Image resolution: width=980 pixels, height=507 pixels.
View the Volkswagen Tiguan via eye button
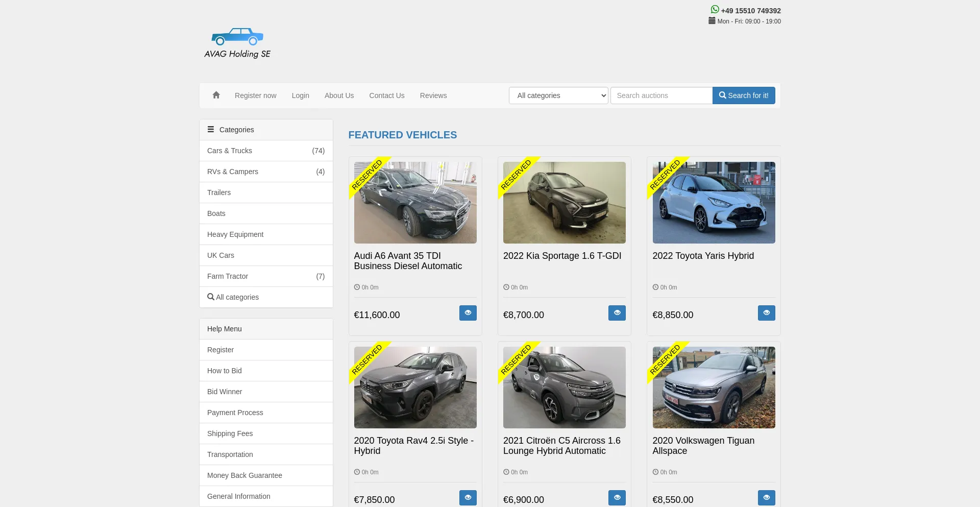[x=766, y=498]
